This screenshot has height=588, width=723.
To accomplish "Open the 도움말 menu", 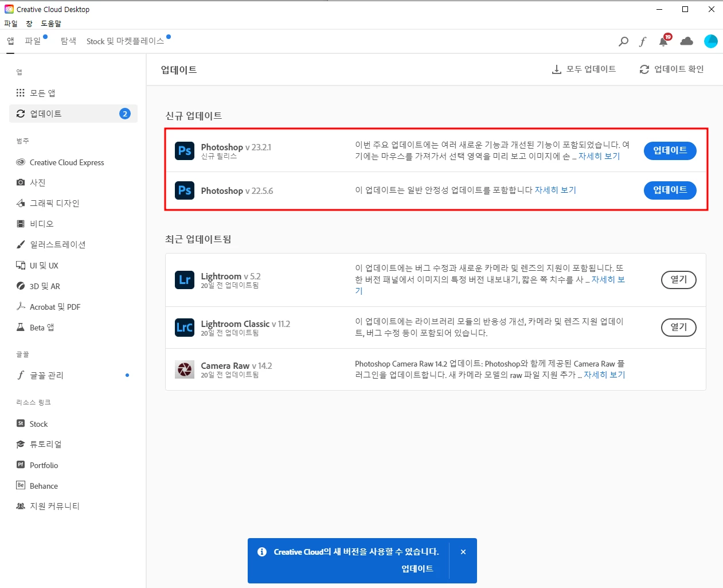I will click(51, 24).
